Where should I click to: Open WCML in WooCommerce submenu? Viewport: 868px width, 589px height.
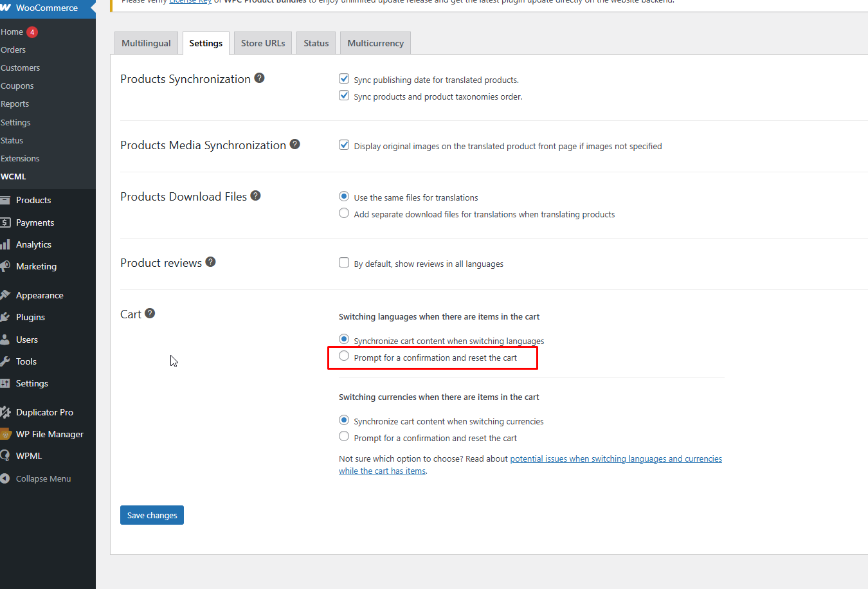click(13, 176)
